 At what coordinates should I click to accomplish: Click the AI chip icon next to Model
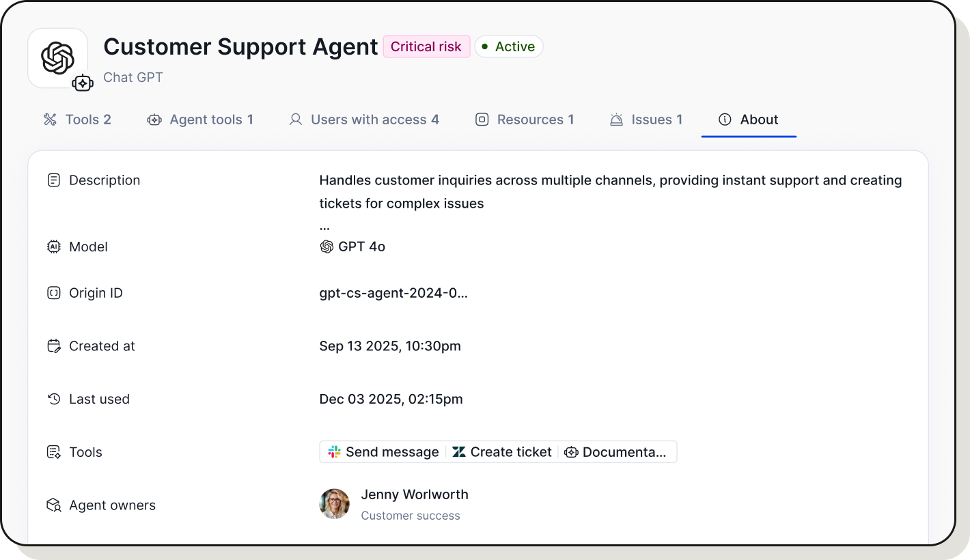54,247
